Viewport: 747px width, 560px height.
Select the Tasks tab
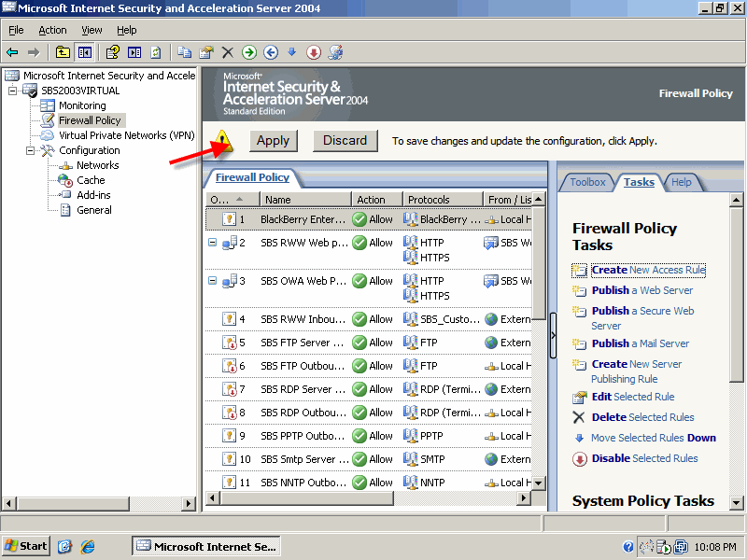point(639,182)
